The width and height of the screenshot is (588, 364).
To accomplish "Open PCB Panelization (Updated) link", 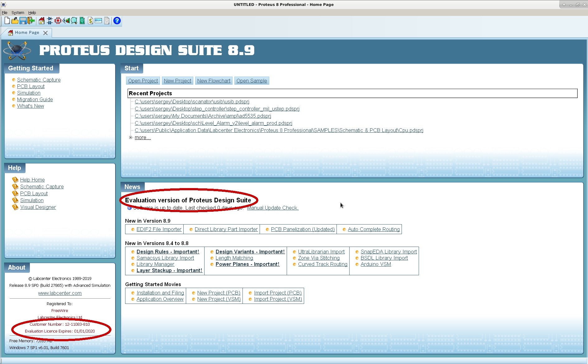I will coord(303,229).
